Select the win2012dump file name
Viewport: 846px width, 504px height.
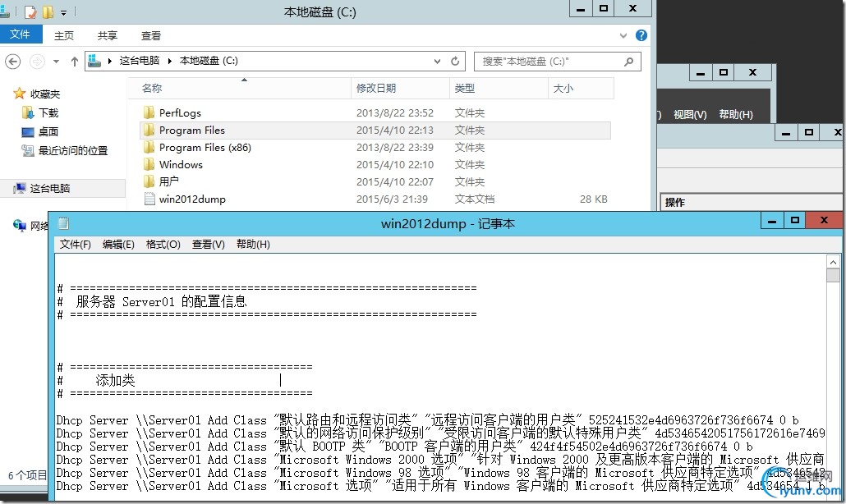tap(193, 199)
